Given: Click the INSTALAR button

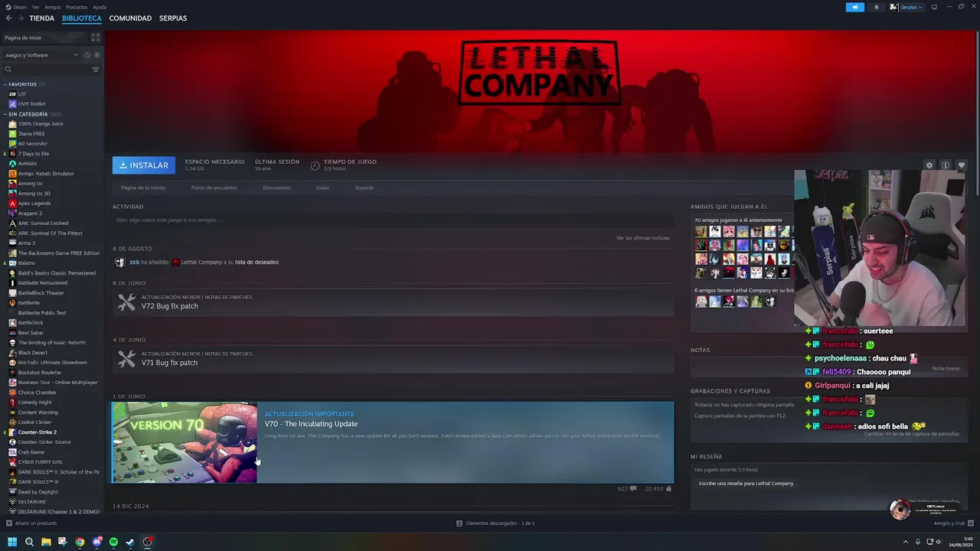Looking at the screenshot, I should pos(144,165).
